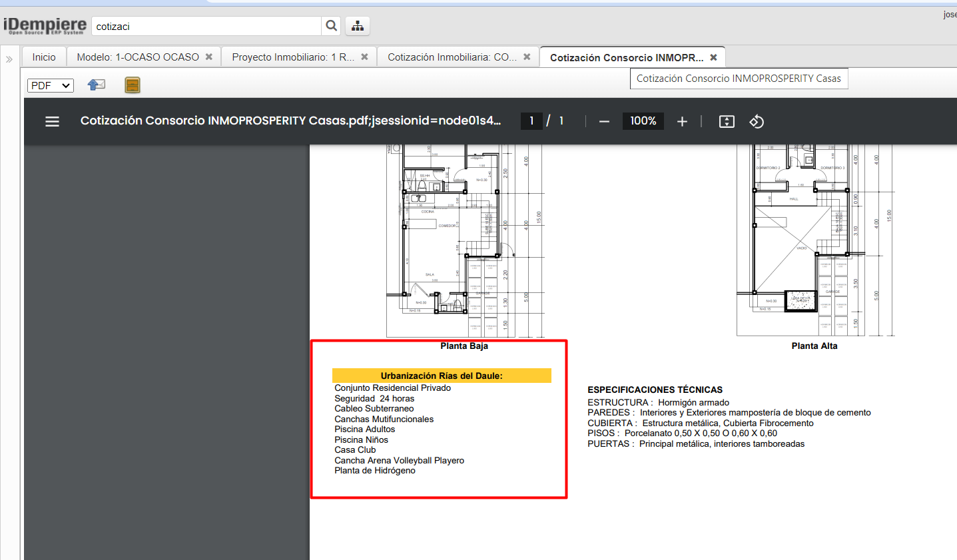Image resolution: width=957 pixels, height=560 pixels.
Task: Open the Proyecto Inmobiliario tab
Action: click(292, 57)
